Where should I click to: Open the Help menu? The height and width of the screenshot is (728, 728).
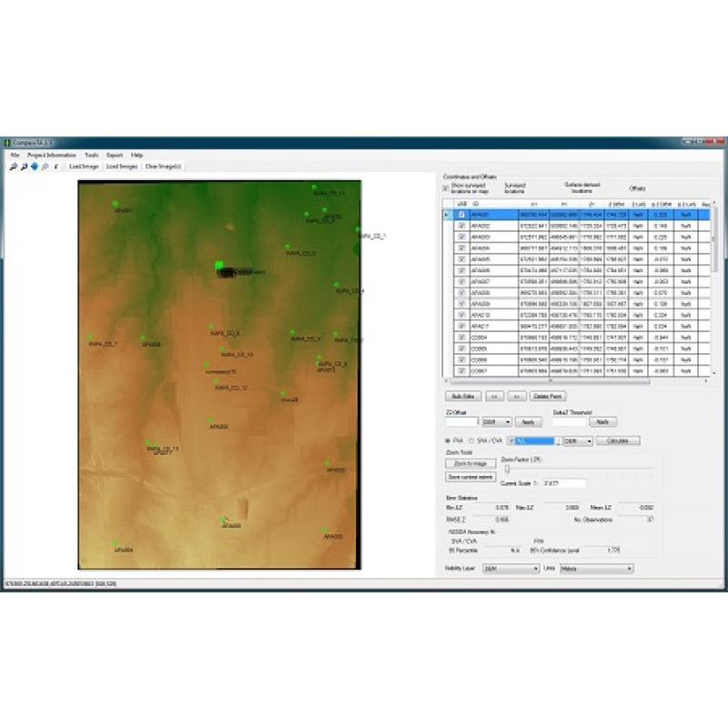137,155
